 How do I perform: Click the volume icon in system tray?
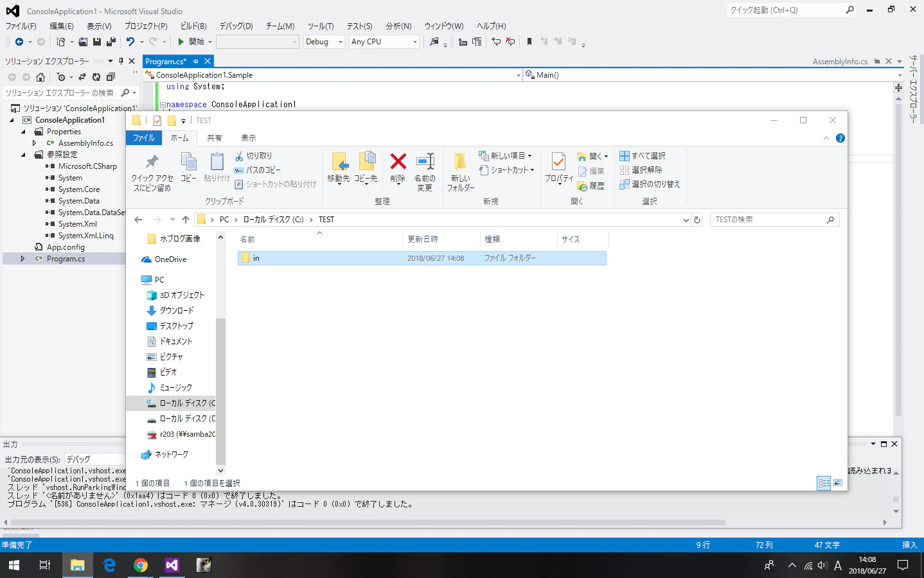coord(823,565)
